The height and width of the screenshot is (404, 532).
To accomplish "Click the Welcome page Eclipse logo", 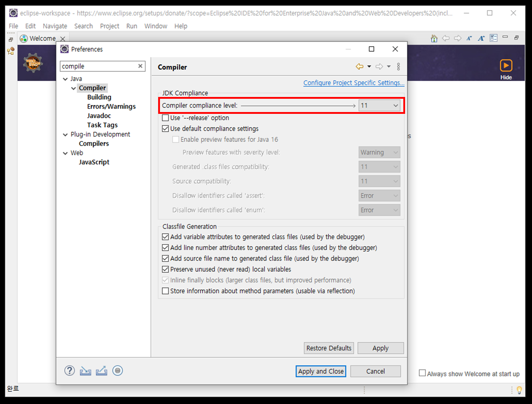I will 33,63.
